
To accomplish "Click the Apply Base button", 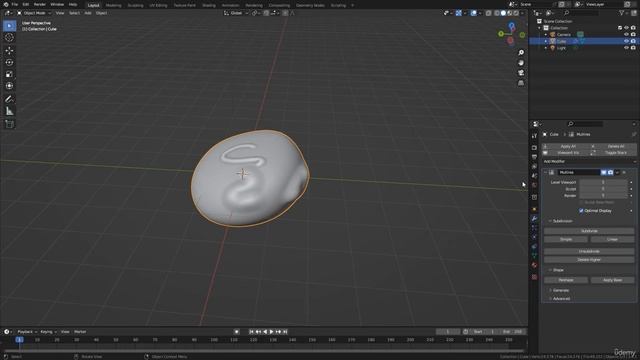I will (x=612, y=280).
